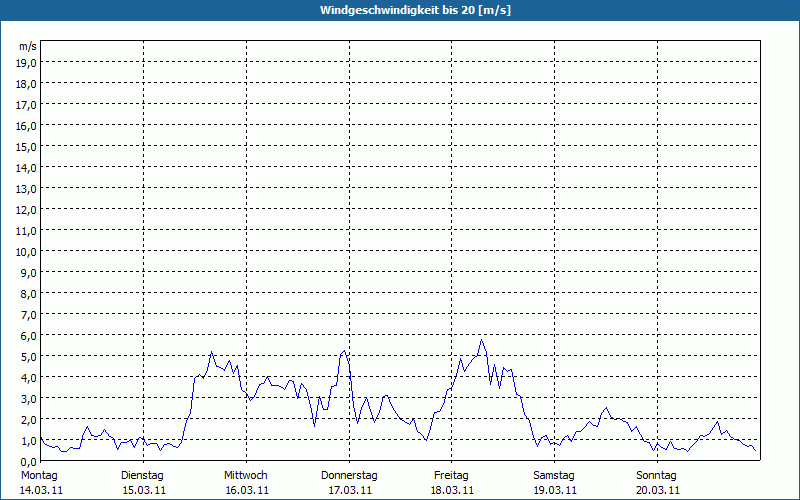800x500 pixels.
Task: Select the 'Montag' day label
Action: 39,476
